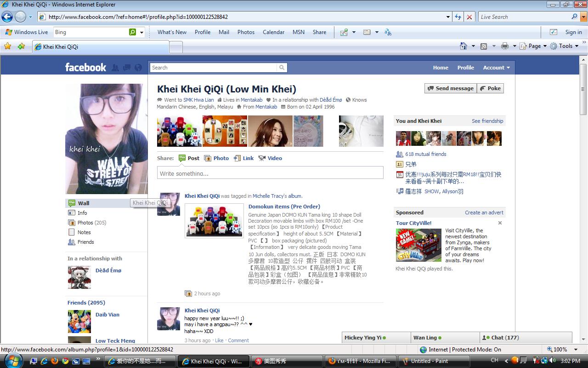Image resolution: width=588 pixels, height=368 pixels.
Task: Open the Tools menu dropdown
Action: (x=564, y=46)
